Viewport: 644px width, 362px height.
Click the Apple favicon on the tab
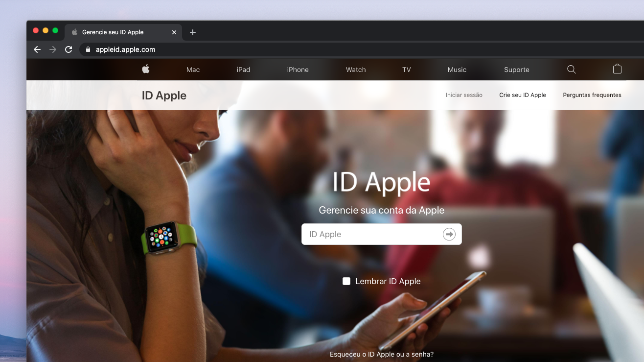74,32
